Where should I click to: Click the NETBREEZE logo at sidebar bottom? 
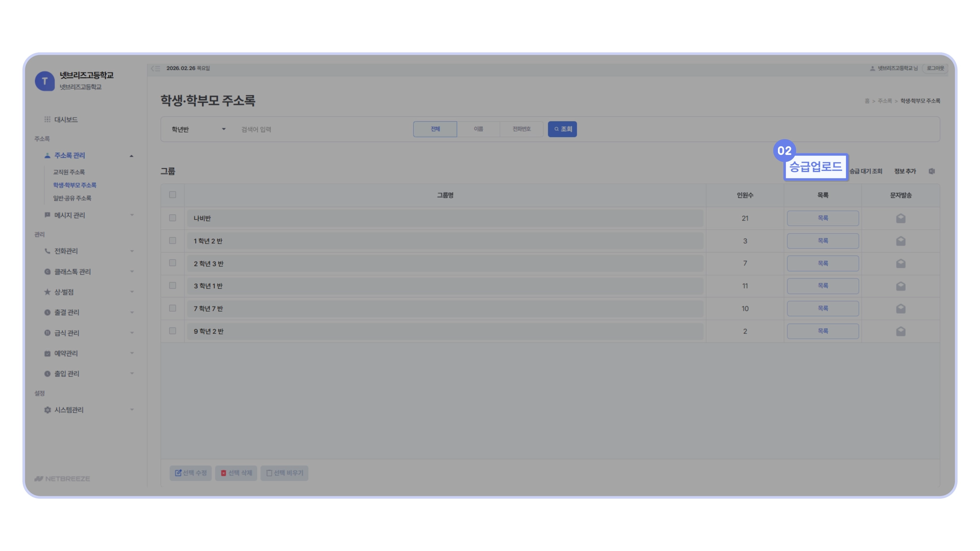click(x=62, y=478)
